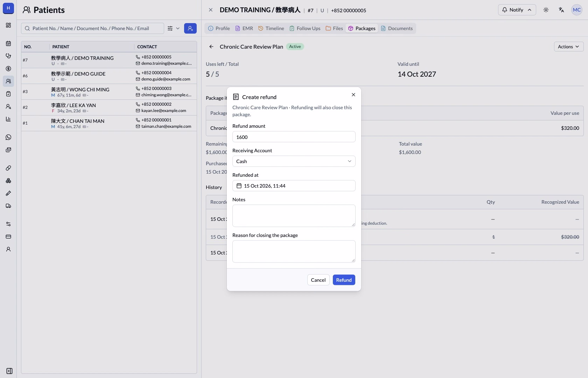Focus the patient search box
The image size is (588, 378).
(x=92, y=28)
